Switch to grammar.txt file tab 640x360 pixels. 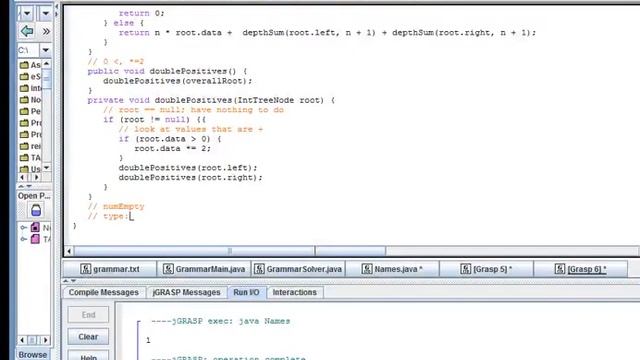coord(110,269)
